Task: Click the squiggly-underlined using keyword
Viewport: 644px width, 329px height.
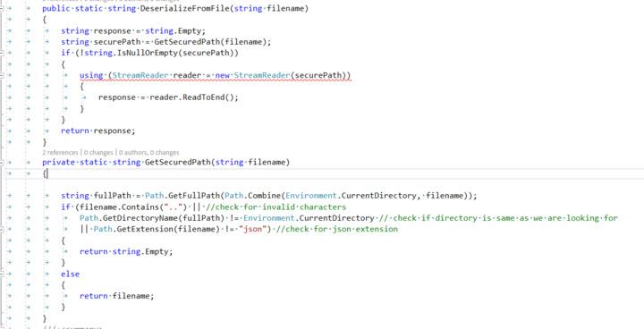Action: pyautogui.click(x=91, y=75)
